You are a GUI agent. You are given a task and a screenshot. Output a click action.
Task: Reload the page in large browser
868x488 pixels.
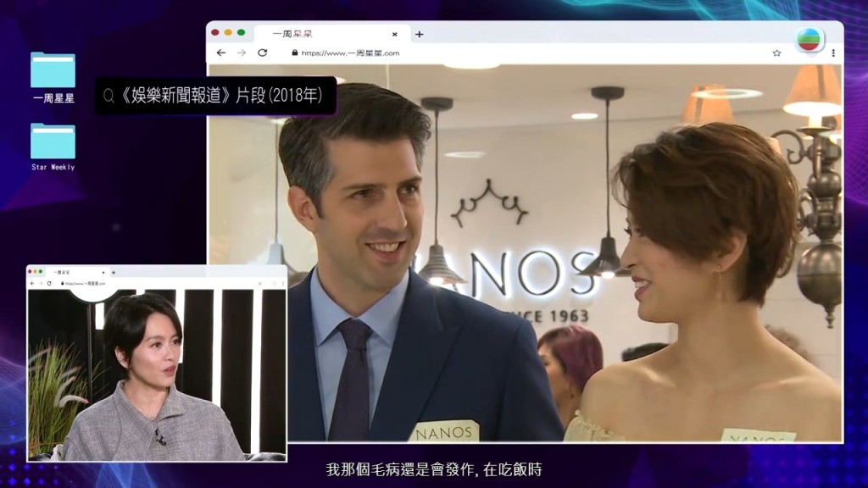tap(263, 53)
